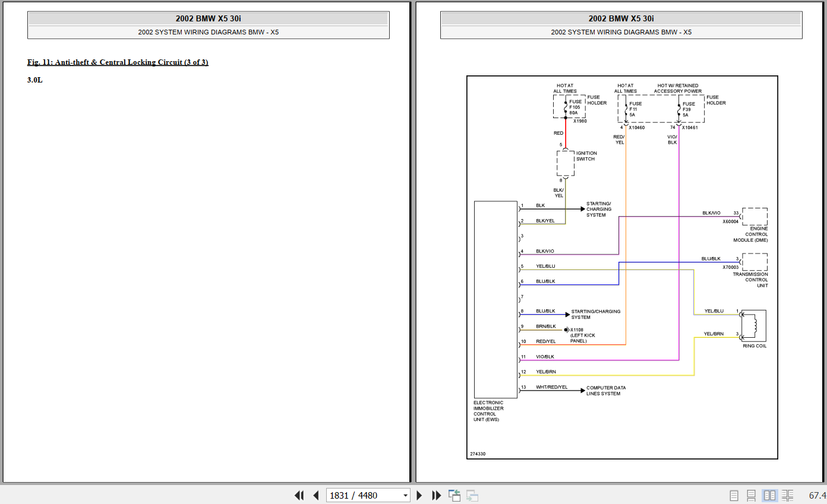Switch to single page layout

(x=734, y=495)
